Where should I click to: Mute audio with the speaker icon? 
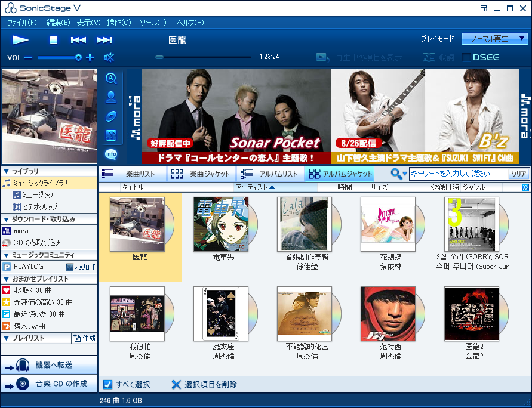coord(109,58)
